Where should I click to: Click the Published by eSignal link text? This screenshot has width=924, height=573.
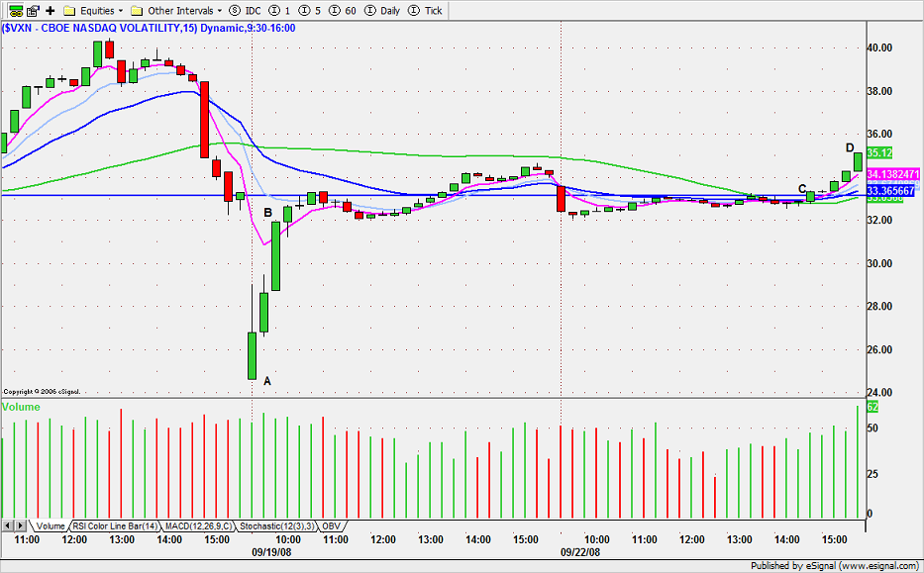(x=836, y=566)
